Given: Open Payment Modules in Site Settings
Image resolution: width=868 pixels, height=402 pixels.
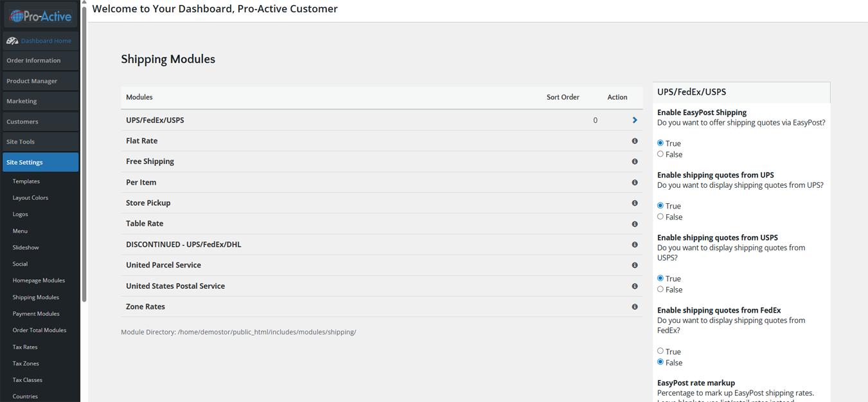Looking at the screenshot, I should (36, 314).
